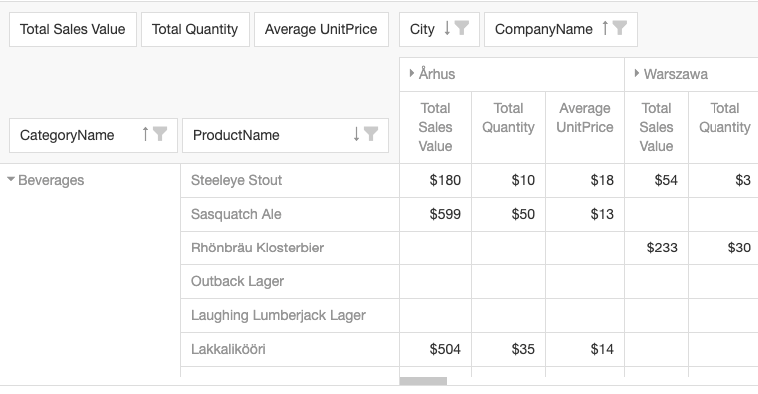Click the $3 Warszawa quantity cell
This screenshot has width=758, height=394.
pos(724,180)
